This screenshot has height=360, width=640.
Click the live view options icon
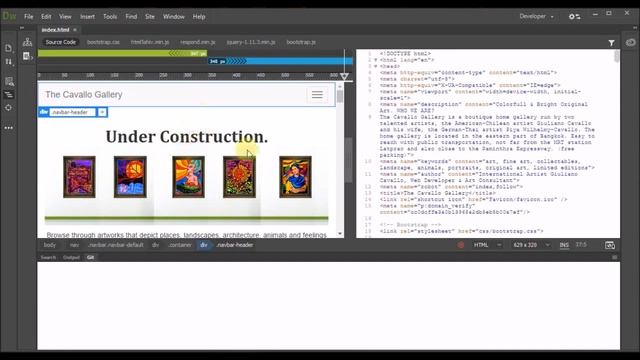tap(9, 82)
